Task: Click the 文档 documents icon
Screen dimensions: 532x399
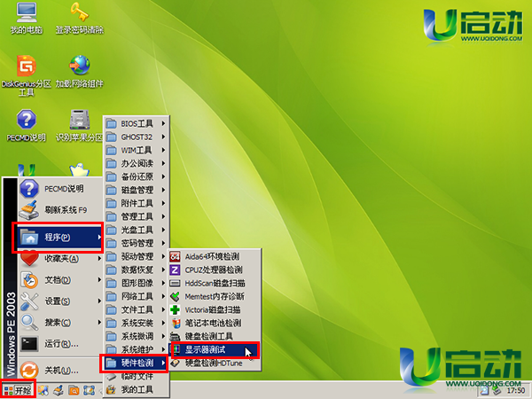Action: coord(29,280)
